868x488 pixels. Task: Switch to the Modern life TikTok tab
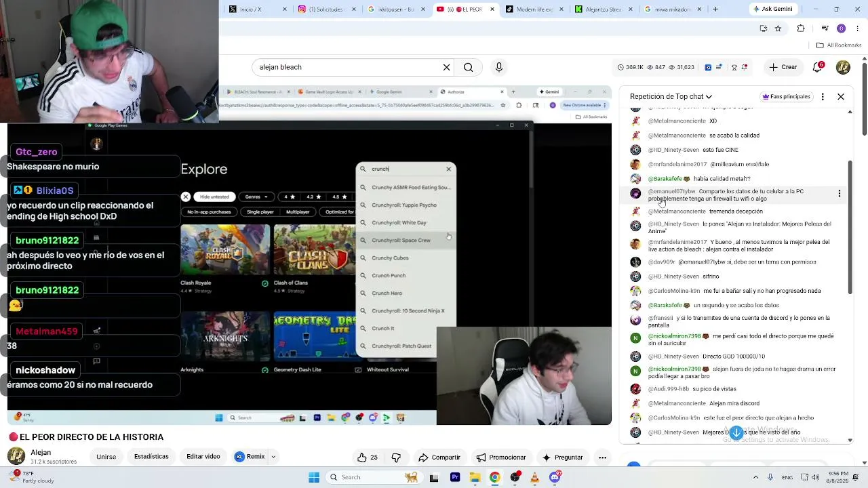533,9
